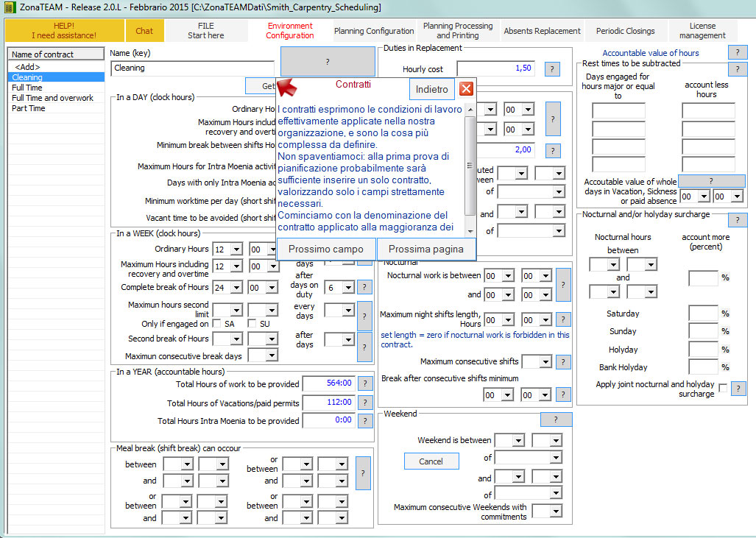
Task: Open Absents Replacement tab
Action: coord(542,30)
